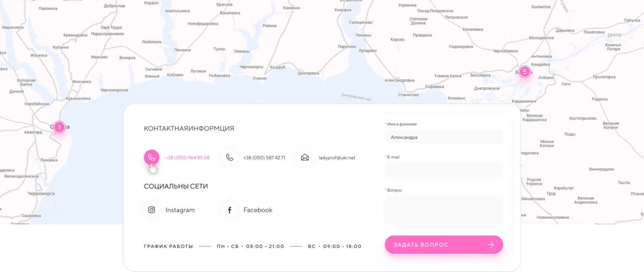The height and width of the screenshot is (272, 644).
Task: Click the pink phone call icon
Action: tap(151, 157)
